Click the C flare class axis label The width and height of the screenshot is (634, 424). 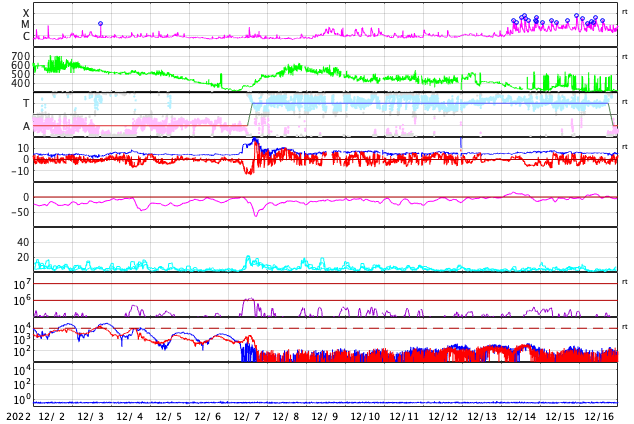coord(26,37)
